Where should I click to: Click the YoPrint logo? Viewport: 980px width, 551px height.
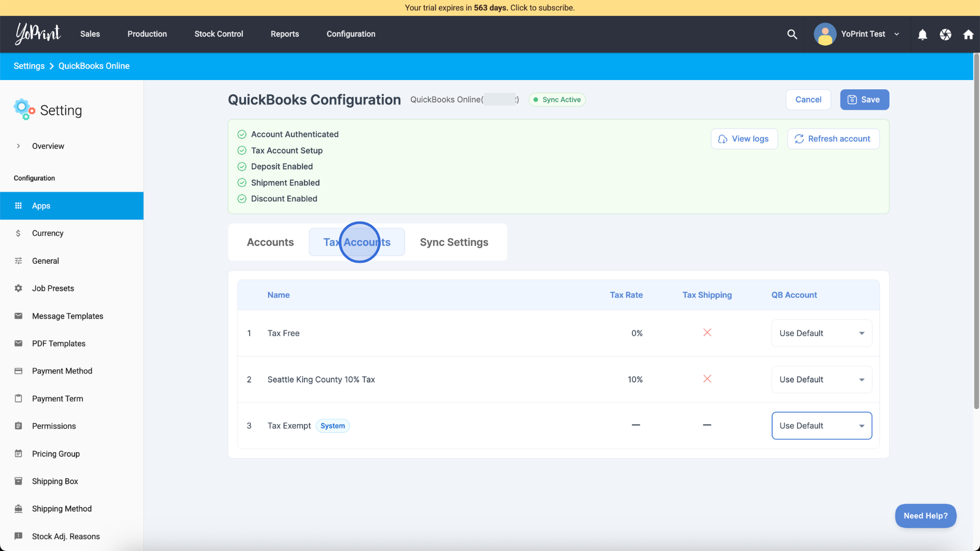pyautogui.click(x=38, y=34)
